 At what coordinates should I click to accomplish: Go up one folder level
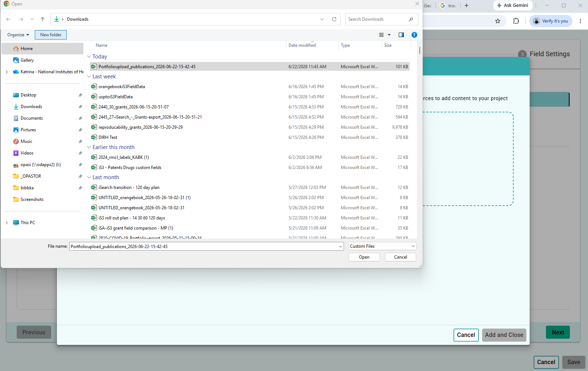point(43,19)
